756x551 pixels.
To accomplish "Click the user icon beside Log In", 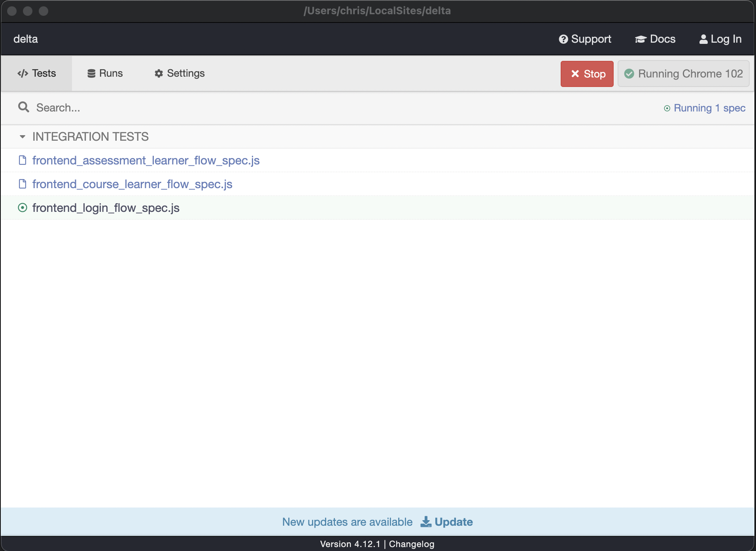I will pos(703,39).
